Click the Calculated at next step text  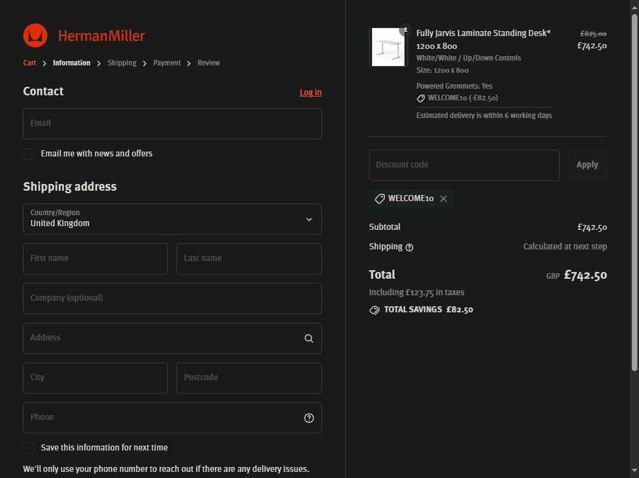pos(565,247)
